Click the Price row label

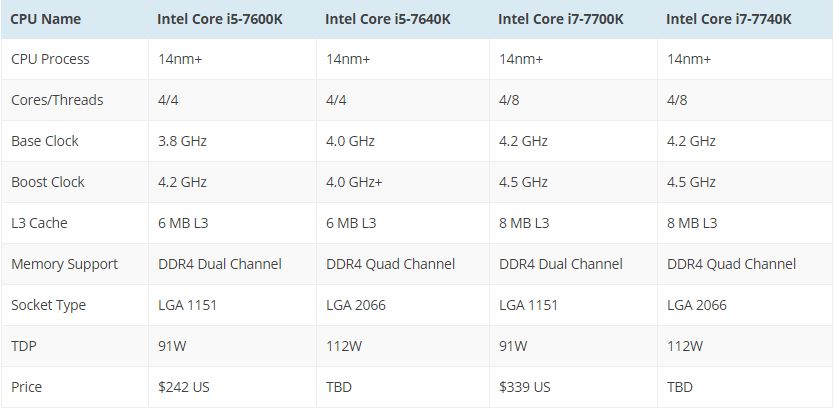[x=27, y=387]
